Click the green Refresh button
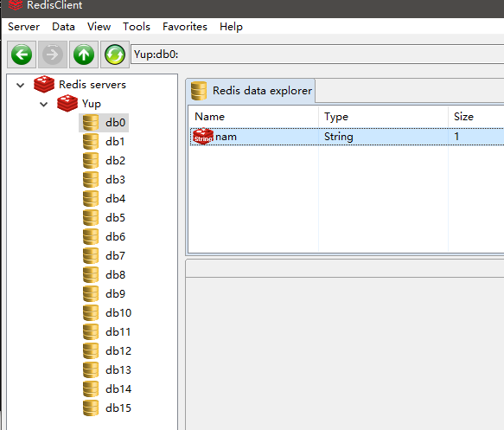504x430 pixels. pyautogui.click(x=115, y=55)
